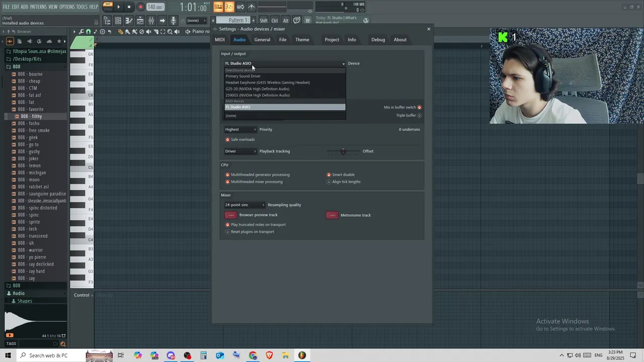Click the Browser preview track selector button
The width and height of the screenshot is (644, 362).
[x=230, y=215]
